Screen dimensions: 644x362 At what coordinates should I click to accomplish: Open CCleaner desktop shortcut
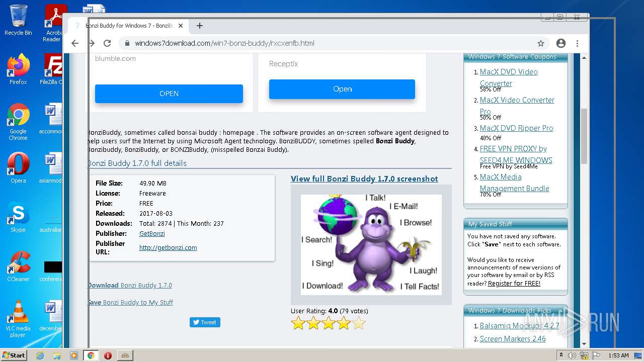pos(18,266)
